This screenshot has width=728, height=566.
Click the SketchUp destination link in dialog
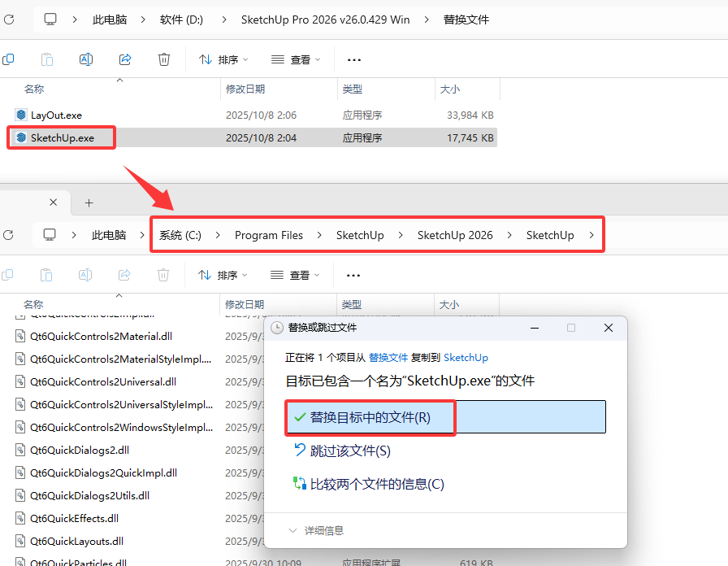coord(466,357)
